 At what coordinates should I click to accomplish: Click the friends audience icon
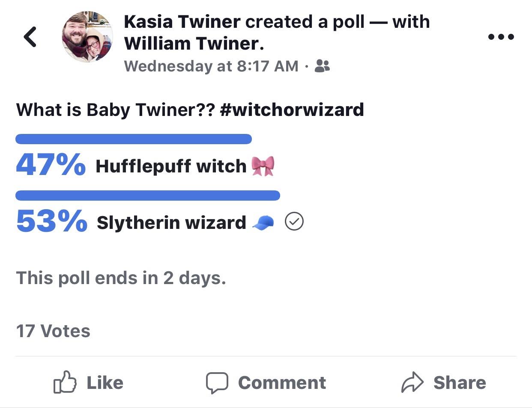pos(322,66)
